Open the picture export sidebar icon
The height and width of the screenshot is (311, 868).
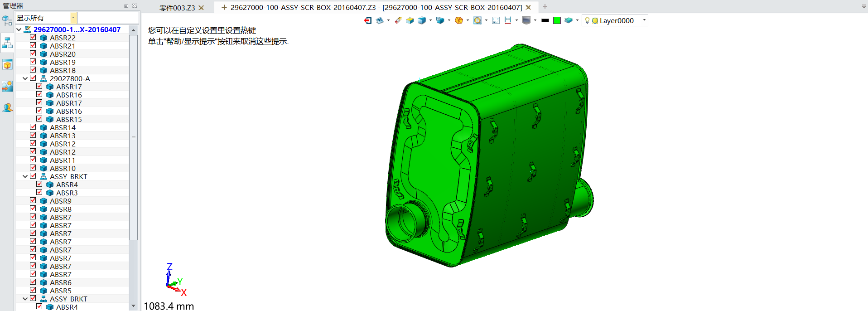7,86
